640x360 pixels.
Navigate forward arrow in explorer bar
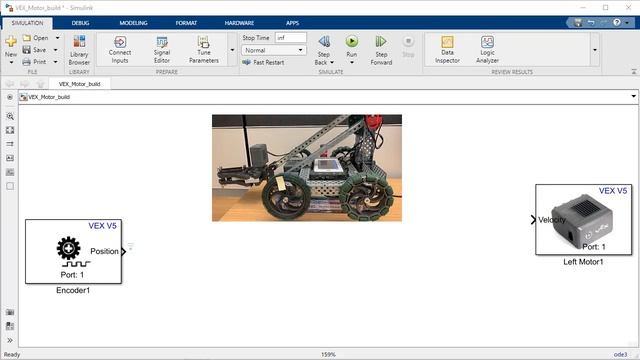[x=24, y=84]
